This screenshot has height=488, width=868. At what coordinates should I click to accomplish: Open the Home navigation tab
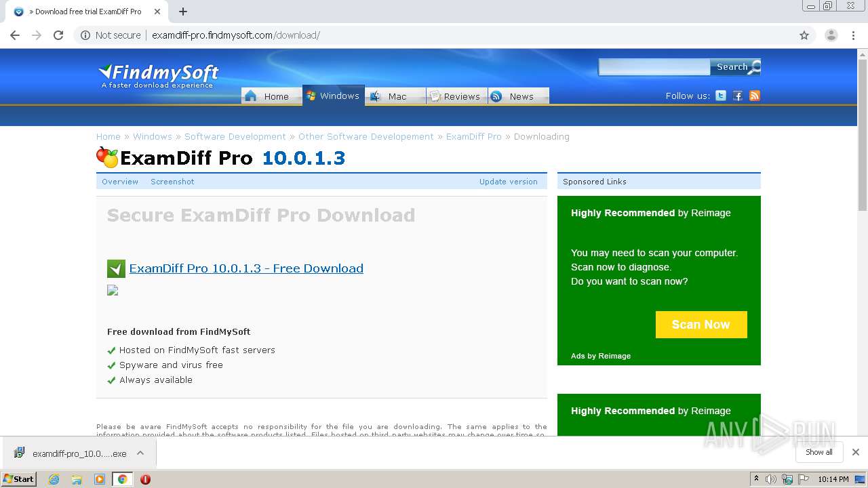[x=271, y=96]
